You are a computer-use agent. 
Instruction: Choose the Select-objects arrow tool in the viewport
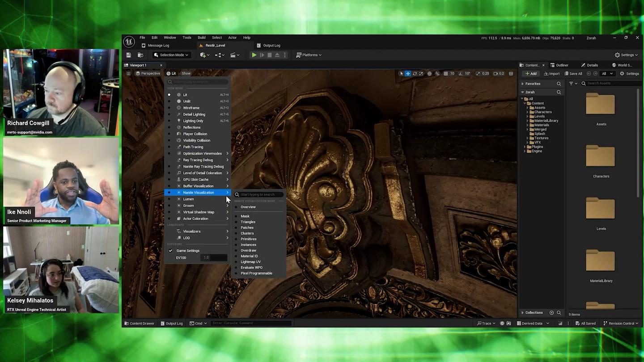[x=402, y=73]
